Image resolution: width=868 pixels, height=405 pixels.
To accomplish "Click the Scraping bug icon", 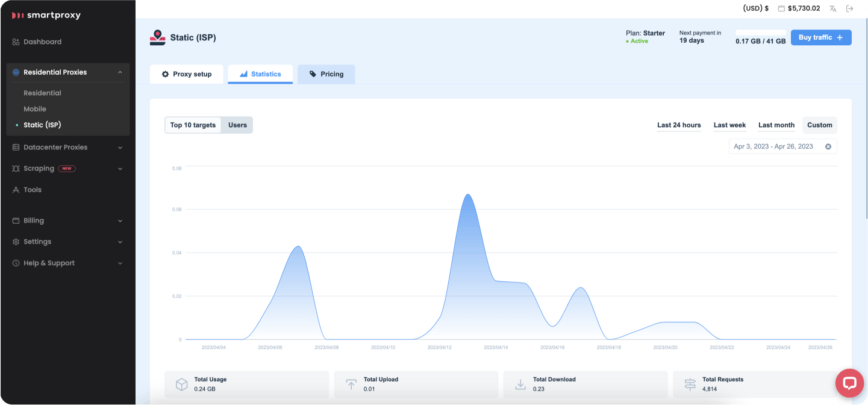I will (16, 169).
